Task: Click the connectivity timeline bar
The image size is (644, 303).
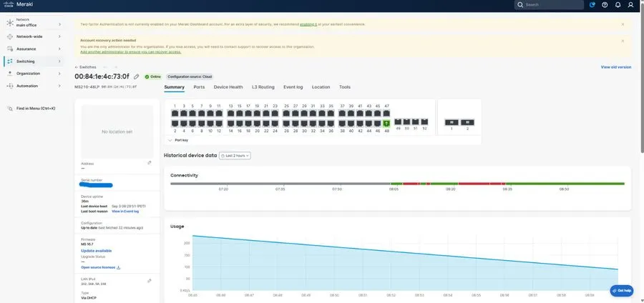Action: (397, 184)
